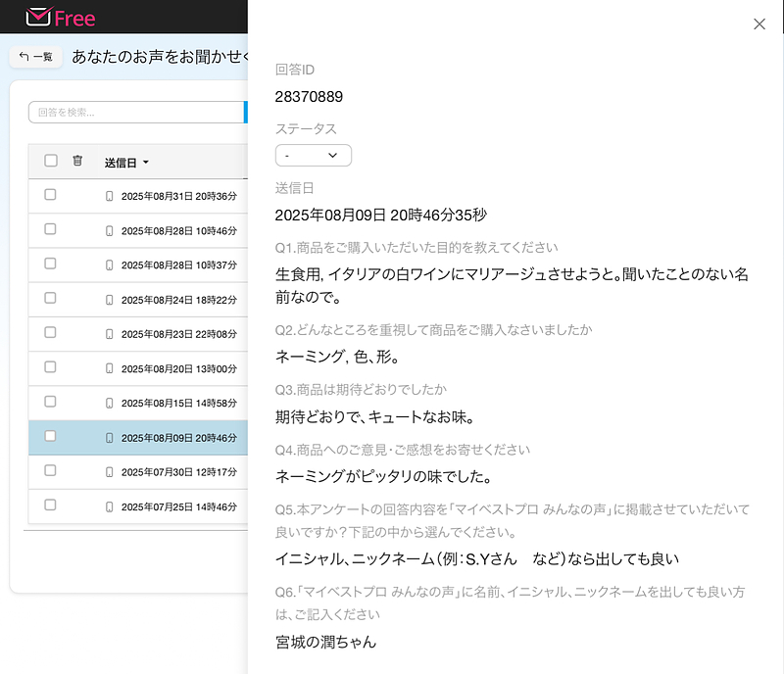Toggle the select-all checkbox in table header
Viewport: 784px width, 674px height.
(x=51, y=162)
